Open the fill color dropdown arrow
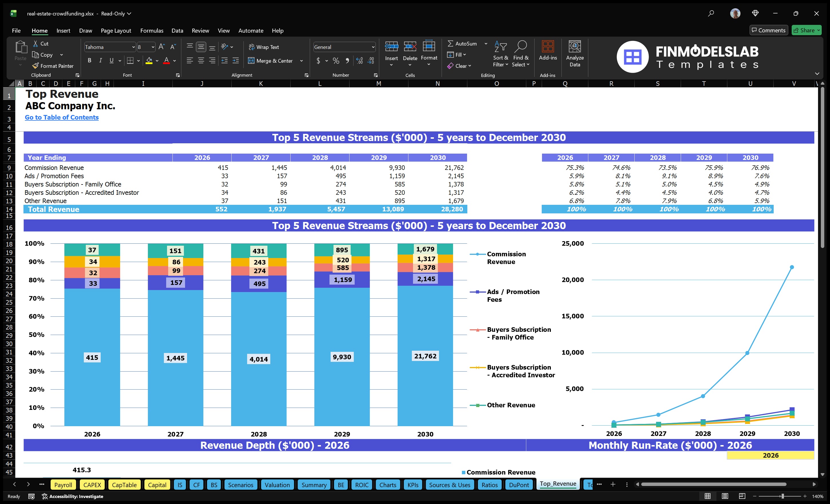This screenshot has width=830, height=504. pyautogui.click(x=157, y=61)
